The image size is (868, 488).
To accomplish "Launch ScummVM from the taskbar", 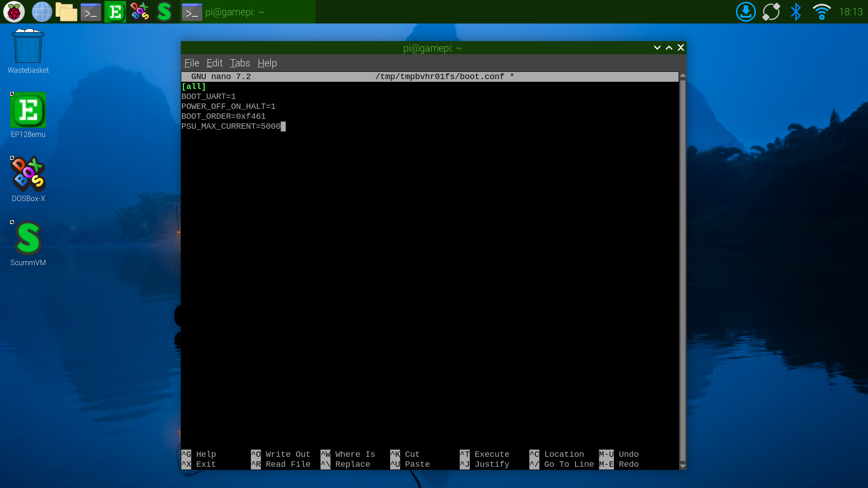I will click(x=164, y=12).
